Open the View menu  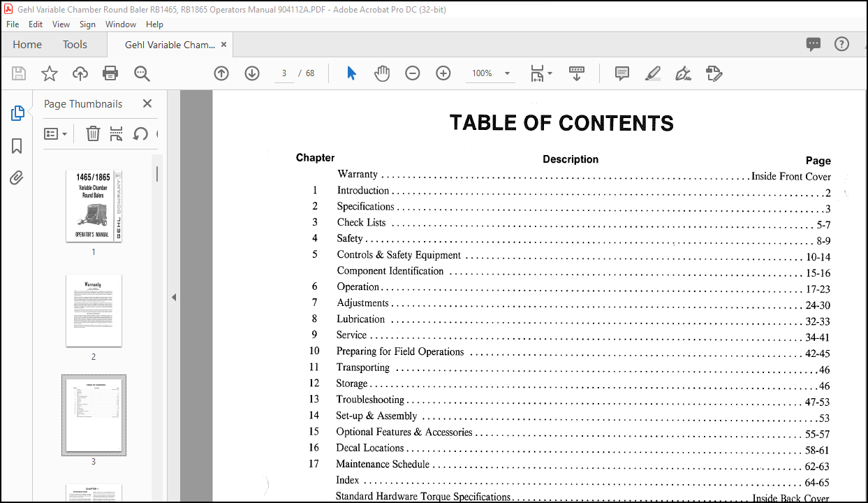point(61,24)
